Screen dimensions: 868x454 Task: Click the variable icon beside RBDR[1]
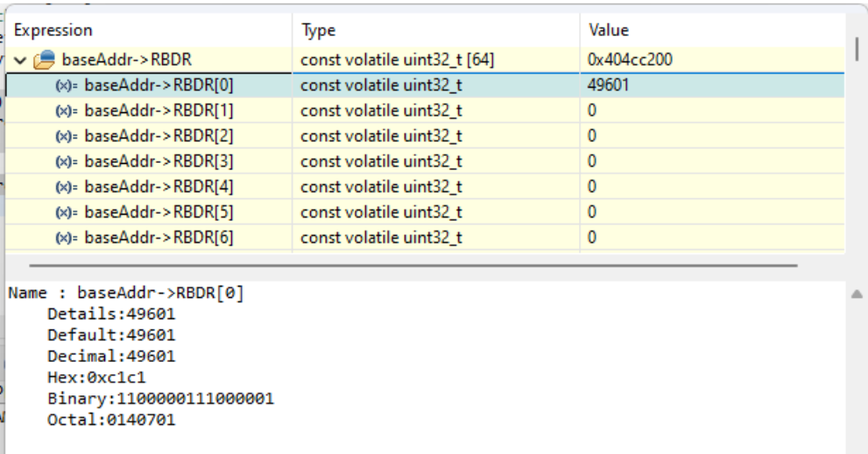pyautogui.click(x=69, y=111)
